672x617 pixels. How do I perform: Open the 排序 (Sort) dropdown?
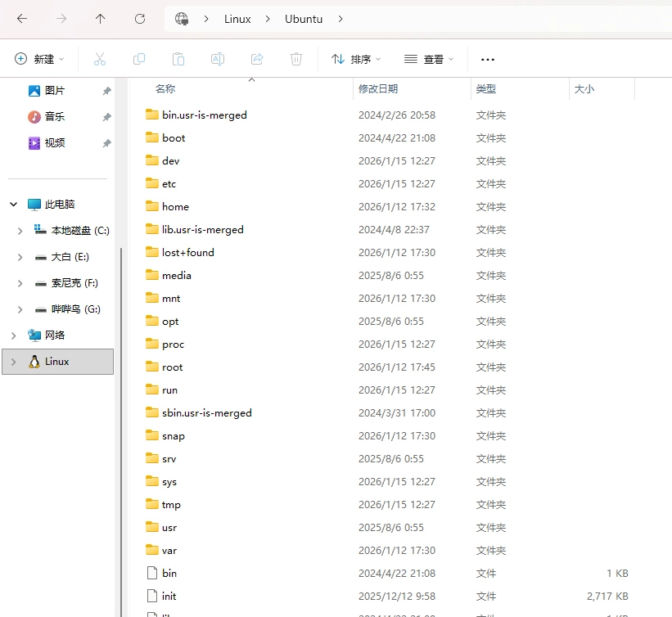tap(357, 59)
